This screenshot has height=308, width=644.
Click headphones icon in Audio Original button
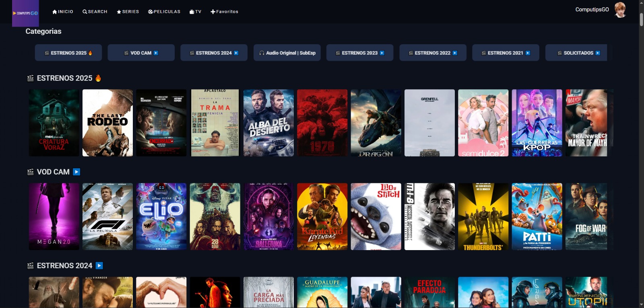(262, 53)
